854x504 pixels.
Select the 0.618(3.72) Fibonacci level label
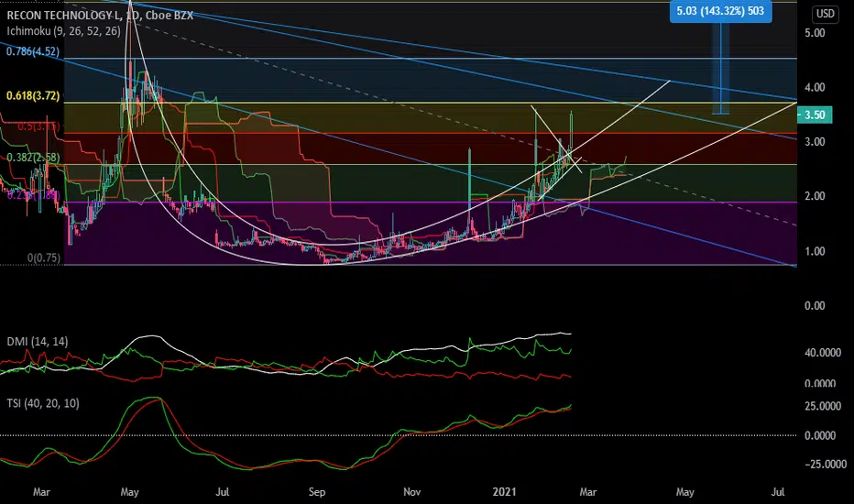pos(33,96)
